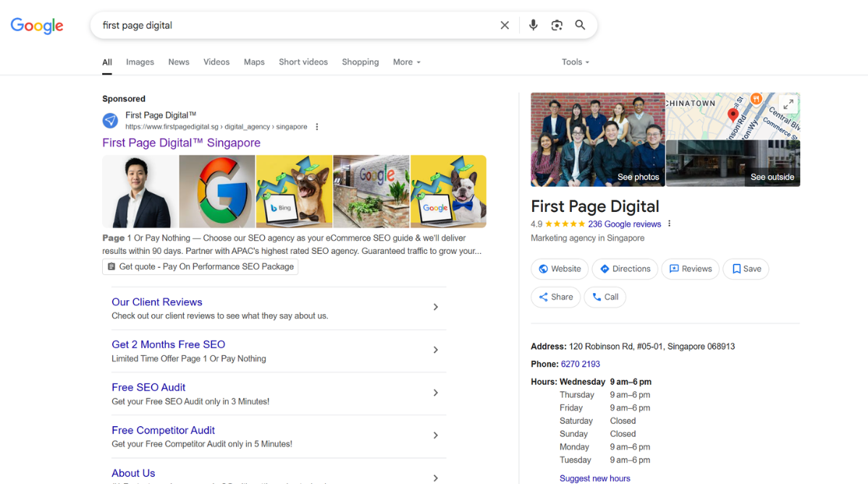Screen dimensions: 868x484
Task: Start voice search with the microphone icon
Action: (x=533, y=25)
